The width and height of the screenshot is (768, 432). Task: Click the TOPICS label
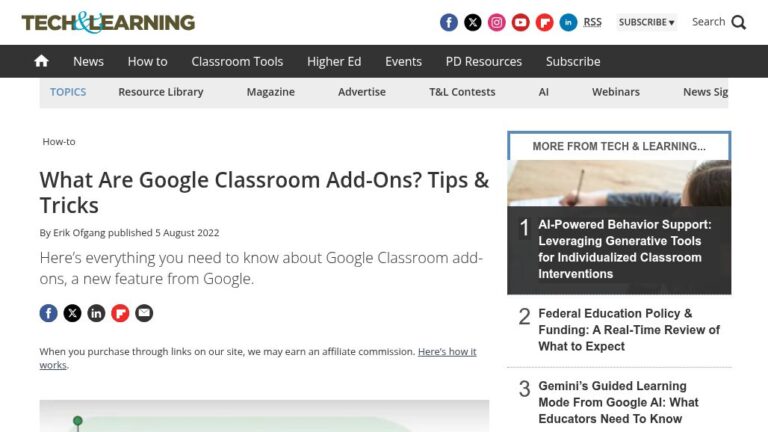[68, 92]
